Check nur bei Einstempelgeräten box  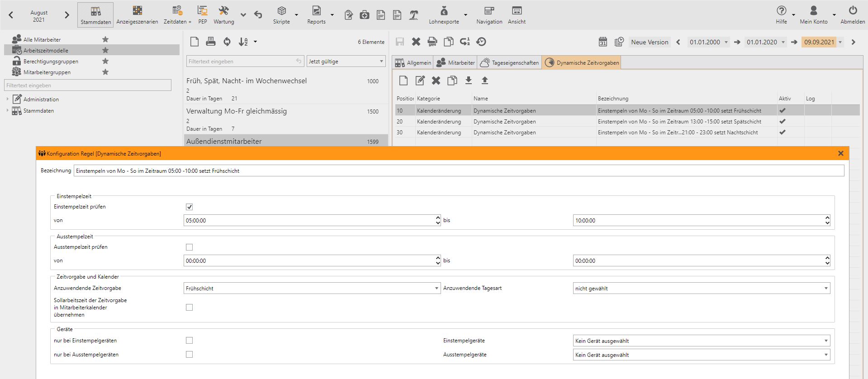click(189, 341)
